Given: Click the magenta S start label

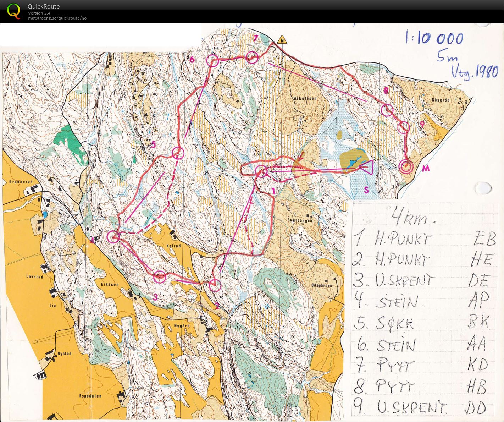Looking at the screenshot, I should (x=366, y=190).
